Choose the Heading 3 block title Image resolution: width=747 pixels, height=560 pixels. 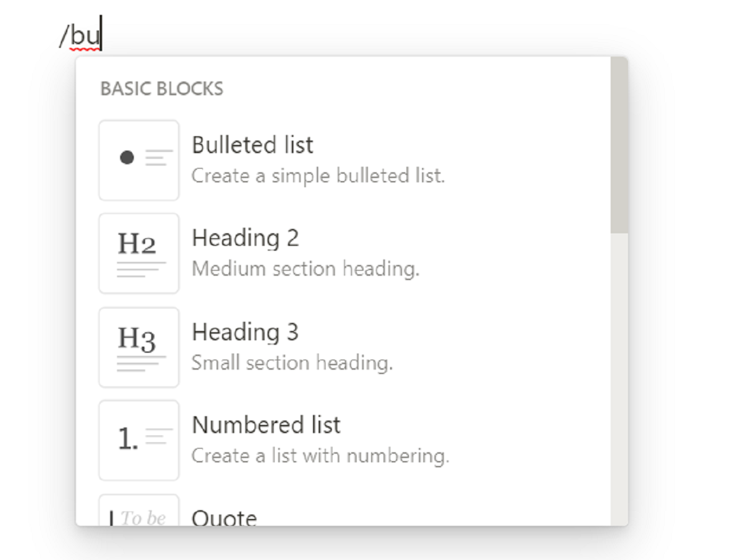pos(245,332)
